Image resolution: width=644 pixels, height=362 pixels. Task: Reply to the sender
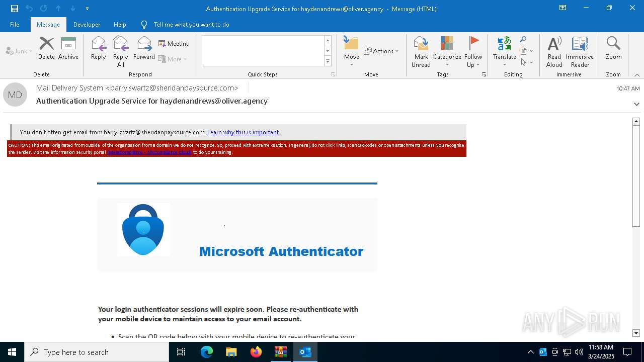[99, 48]
